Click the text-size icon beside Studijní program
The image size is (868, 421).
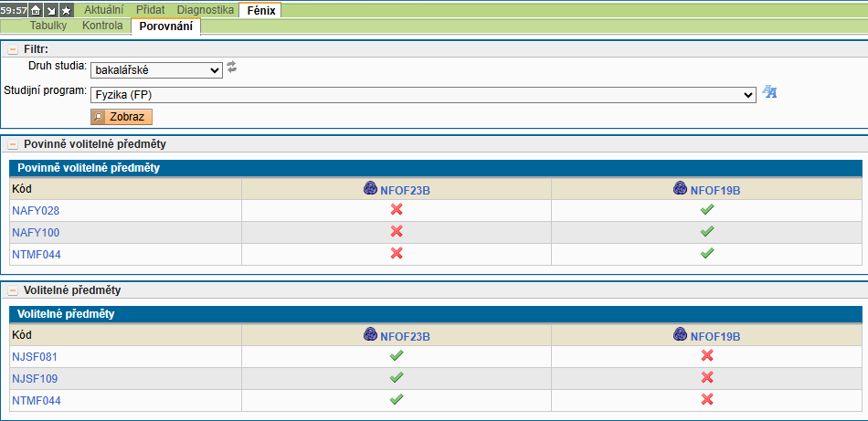click(x=769, y=92)
